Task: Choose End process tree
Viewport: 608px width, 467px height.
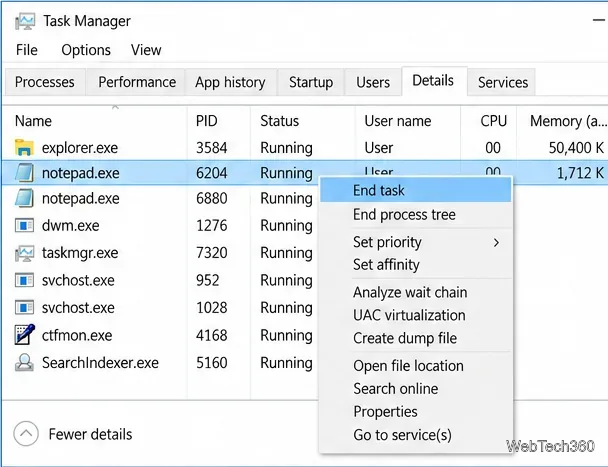Action: pos(416,214)
